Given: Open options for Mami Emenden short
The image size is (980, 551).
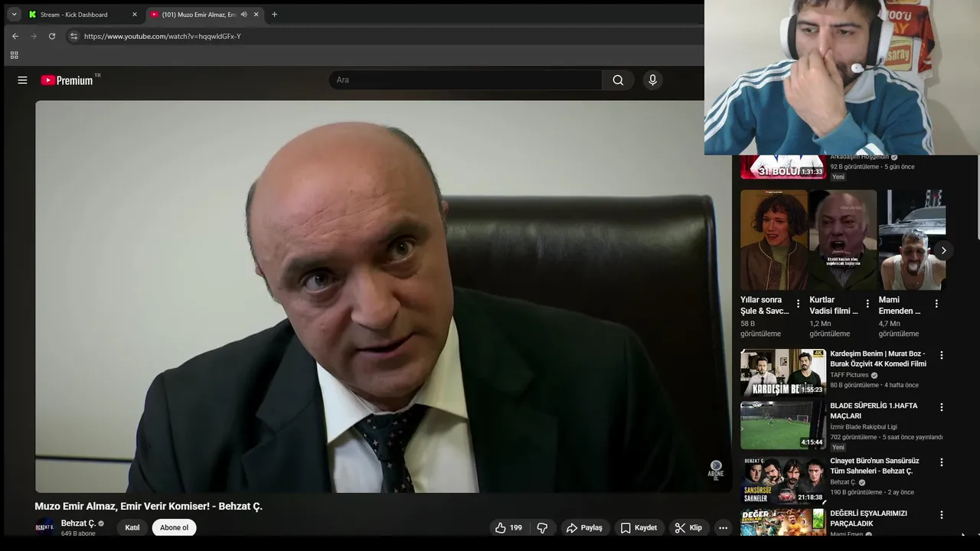Looking at the screenshot, I should point(936,304).
